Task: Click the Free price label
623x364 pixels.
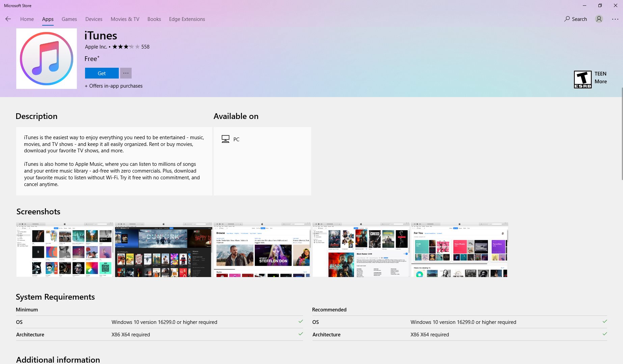Action: pyautogui.click(x=92, y=59)
